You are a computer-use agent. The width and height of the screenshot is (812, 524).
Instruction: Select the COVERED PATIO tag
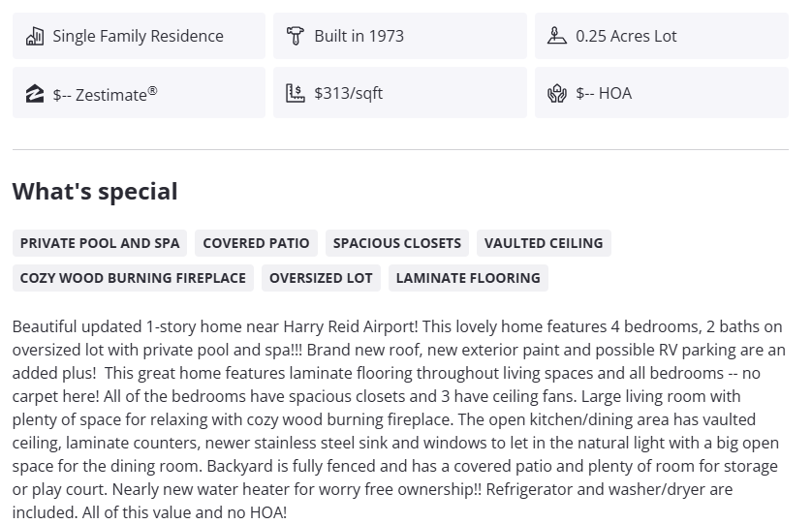(x=256, y=243)
